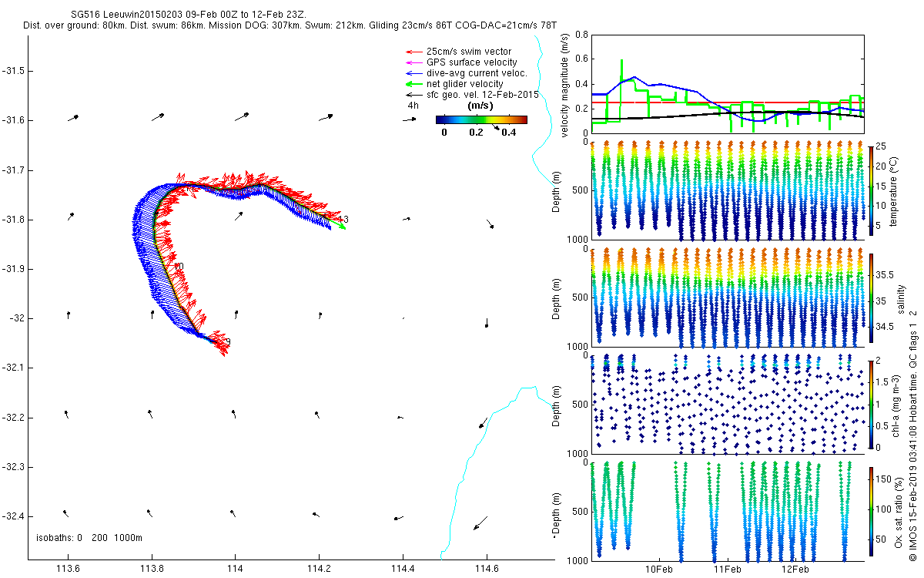Viewport: 924px width, 578px height.
Task: Click the 12Feb date tick label
Action: pos(795,570)
